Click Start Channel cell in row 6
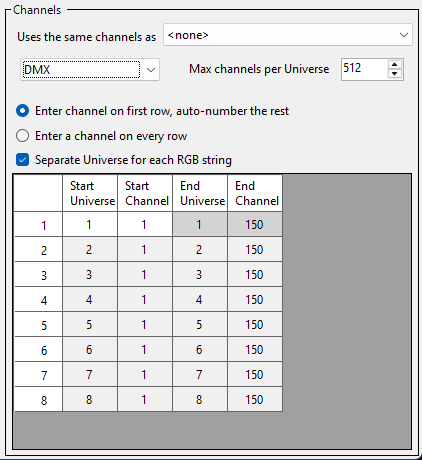This screenshot has width=422, height=460. tap(145, 350)
